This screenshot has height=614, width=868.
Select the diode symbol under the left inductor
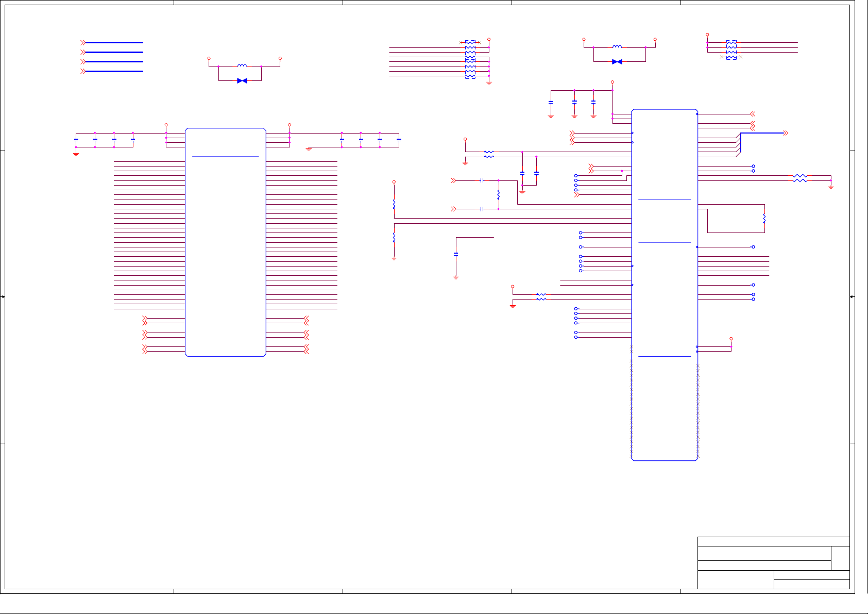coord(242,81)
